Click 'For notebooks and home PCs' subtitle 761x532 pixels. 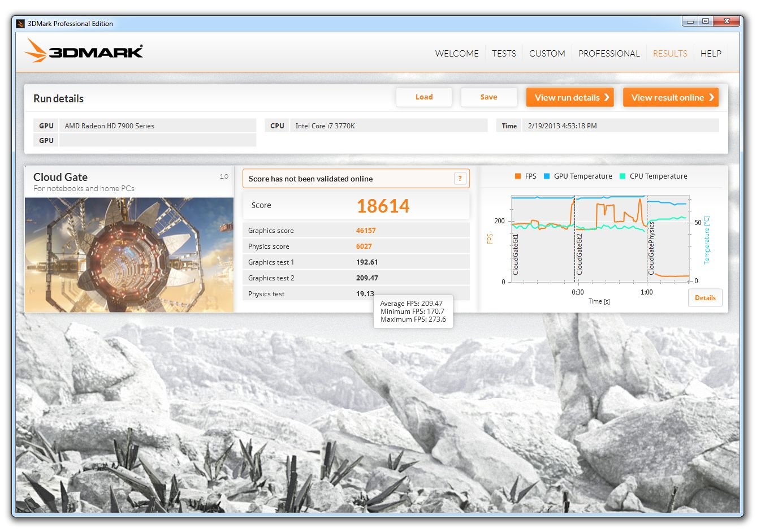[84, 189]
